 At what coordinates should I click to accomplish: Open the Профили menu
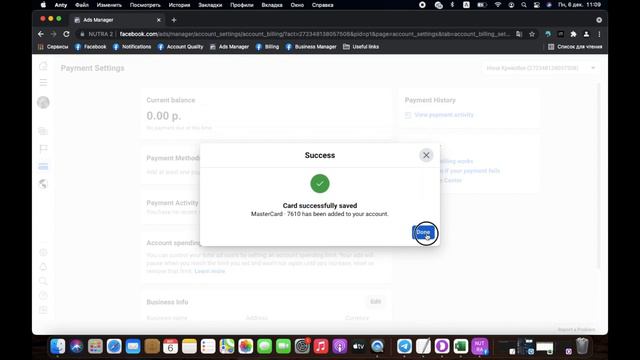click(242, 5)
